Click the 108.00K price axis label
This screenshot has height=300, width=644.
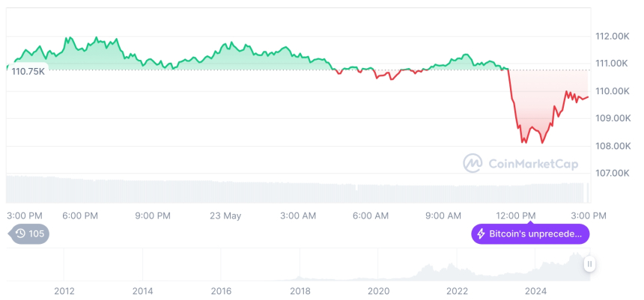pos(610,146)
